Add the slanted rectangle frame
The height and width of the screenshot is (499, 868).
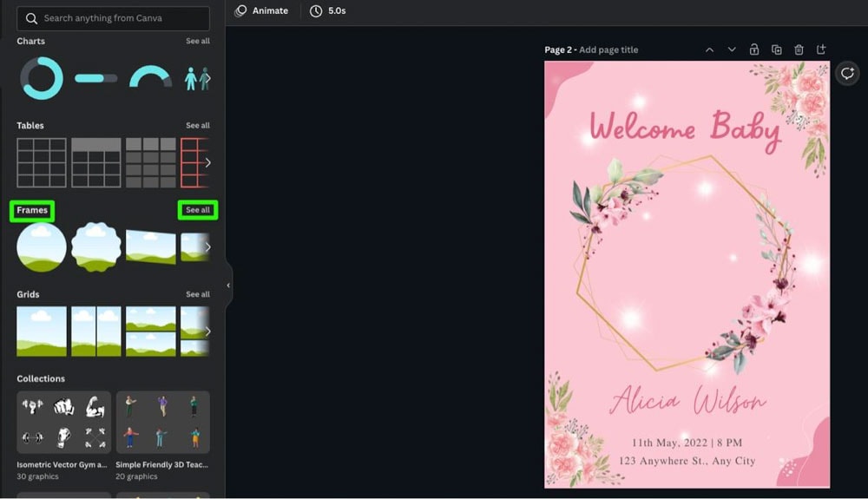[x=150, y=247]
